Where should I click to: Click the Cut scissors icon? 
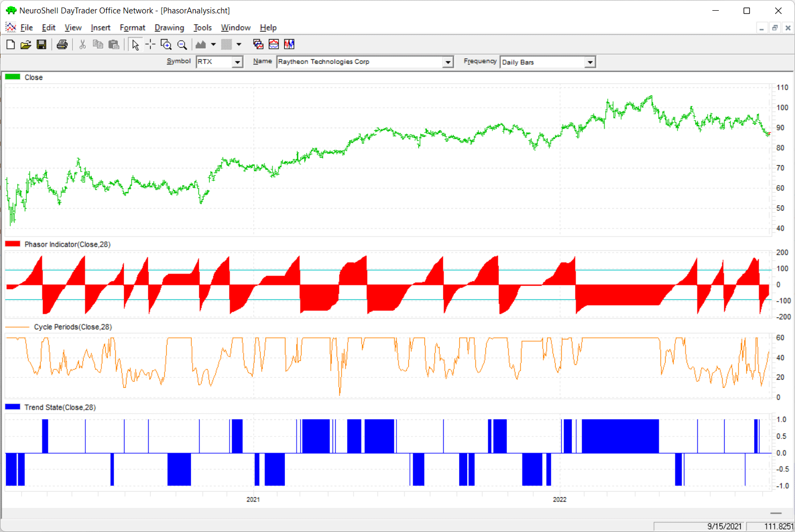point(83,45)
